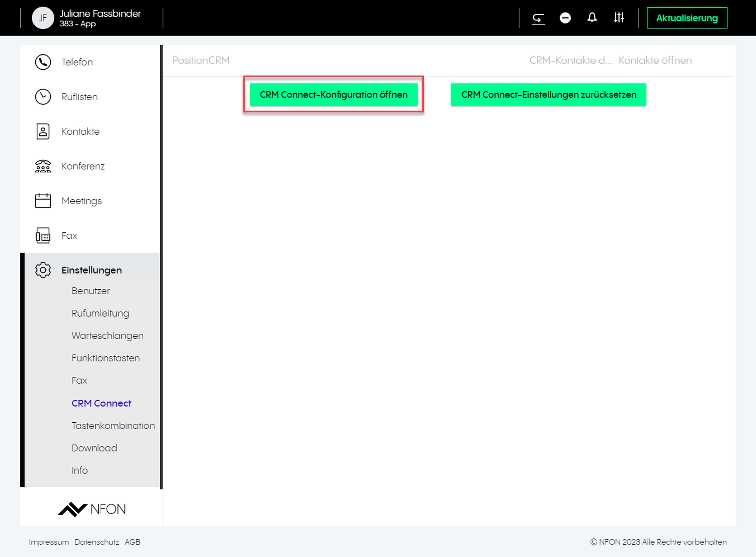This screenshot has width=756, height=557.
Task: Open the audio settings sliders icon
Action: tap(619, 18)
